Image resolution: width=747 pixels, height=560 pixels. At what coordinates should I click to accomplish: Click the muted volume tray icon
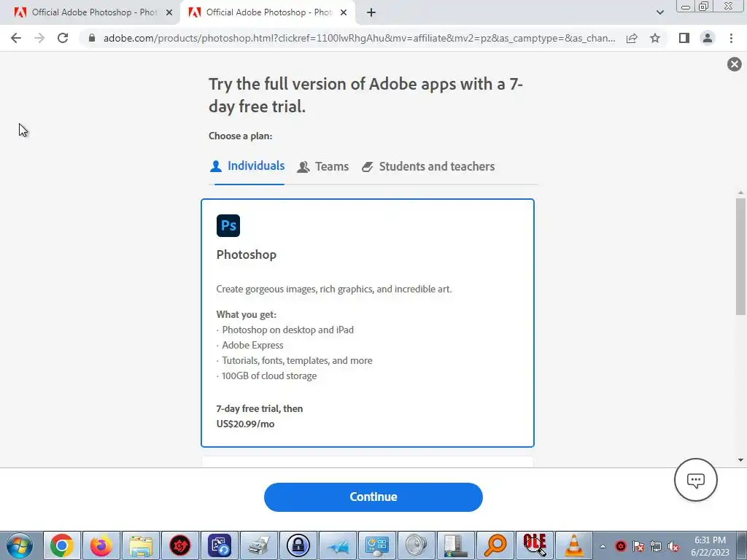[673, 546]
